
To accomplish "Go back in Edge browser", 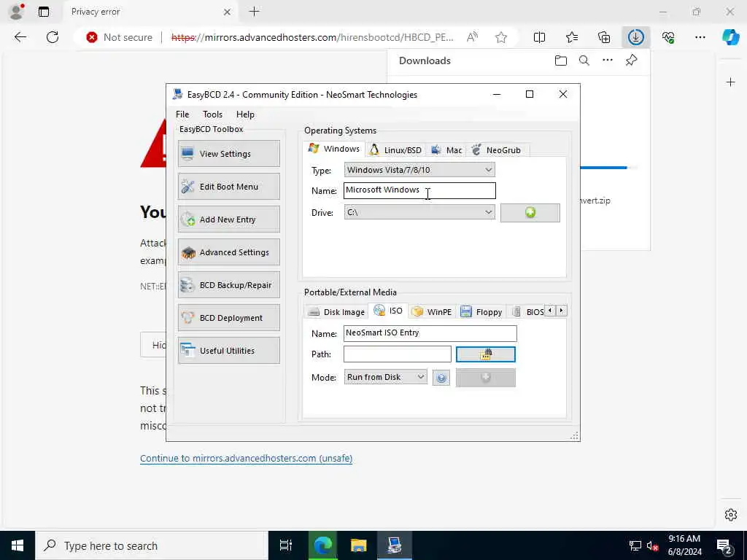I will coord(20,37).
